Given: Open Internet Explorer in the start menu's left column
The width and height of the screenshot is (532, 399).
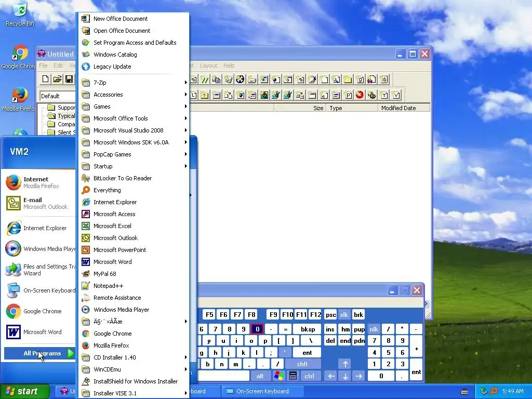Looking at the screenshot, I should coord(39,228).
